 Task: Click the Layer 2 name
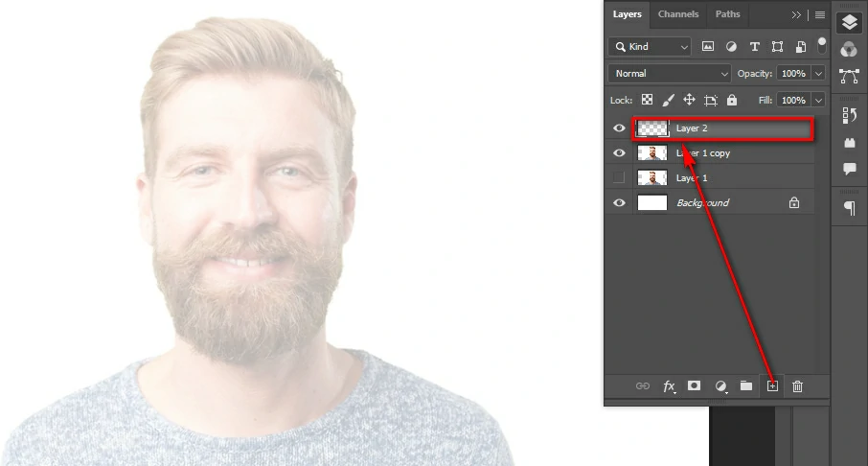click(692, 128)
